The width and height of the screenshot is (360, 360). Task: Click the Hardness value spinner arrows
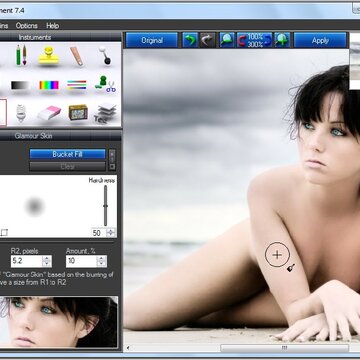coord(111,233)
